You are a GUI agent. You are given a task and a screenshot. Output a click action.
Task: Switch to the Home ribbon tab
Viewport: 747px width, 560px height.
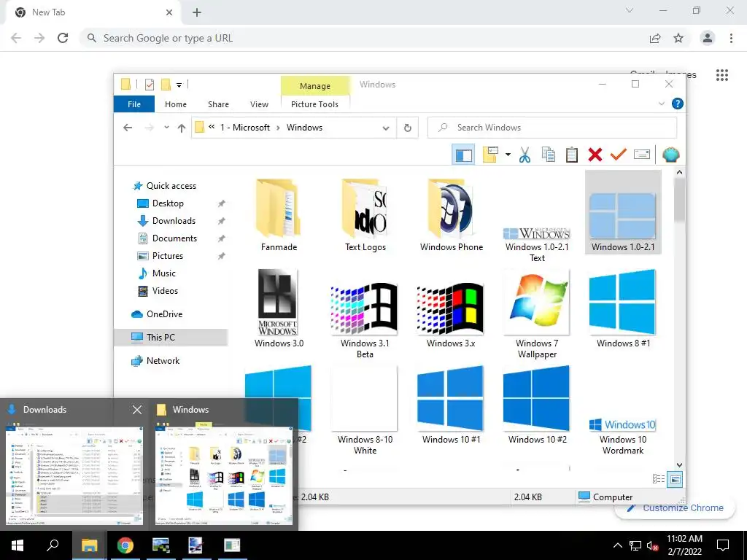coord(176,104)
